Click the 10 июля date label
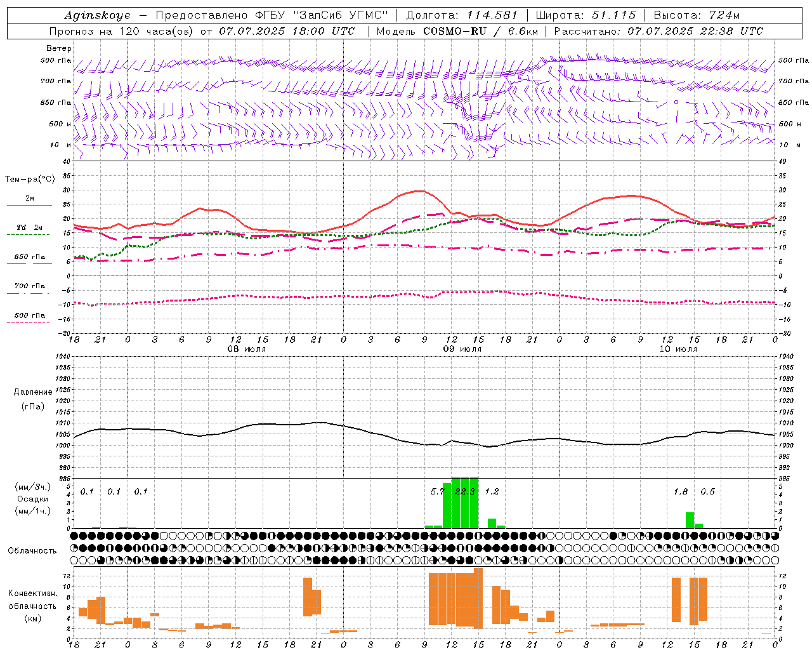 [678, 349]
